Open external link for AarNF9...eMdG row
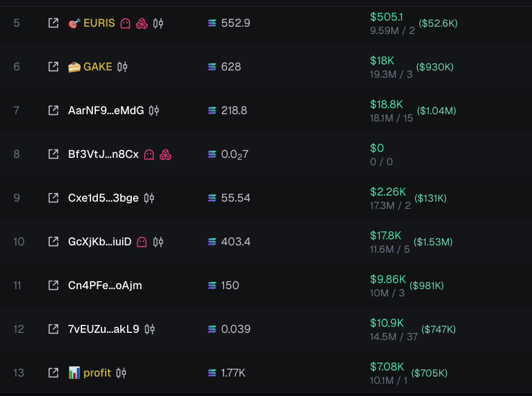The image size is (532, 396). click(x=53, y=111)
